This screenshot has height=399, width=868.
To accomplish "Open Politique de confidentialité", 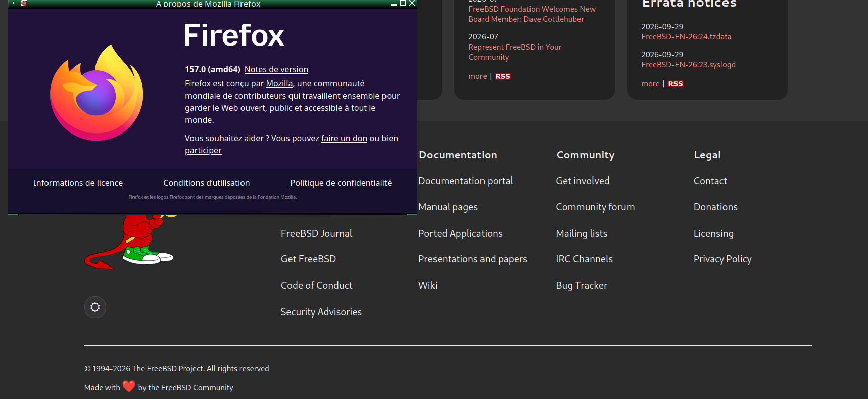I will coord(341,183).
